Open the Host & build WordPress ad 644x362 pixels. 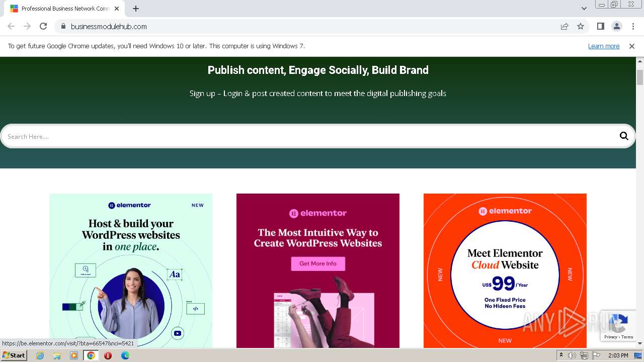(x=131, y=270)
